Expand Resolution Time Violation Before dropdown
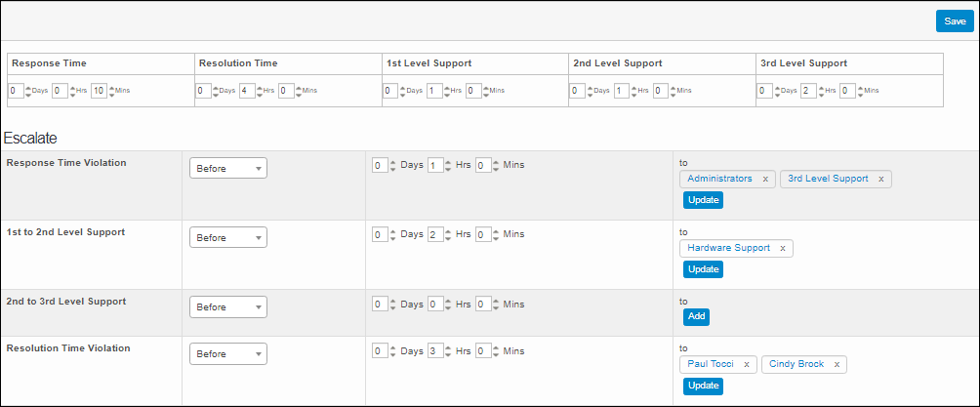 [x=227, y=353]
